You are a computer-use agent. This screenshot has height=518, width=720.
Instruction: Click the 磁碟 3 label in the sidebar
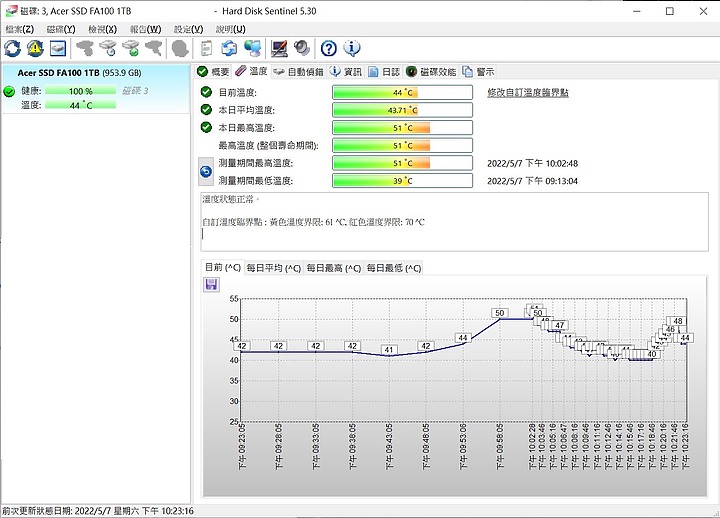point(135,91)
